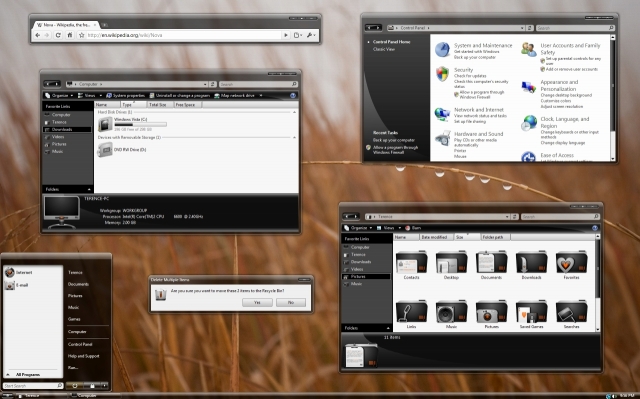640x399 pixels.
Task: Collapse the Hard Disk Drives group
Action: pyautogui.click(x=294, y=112)
